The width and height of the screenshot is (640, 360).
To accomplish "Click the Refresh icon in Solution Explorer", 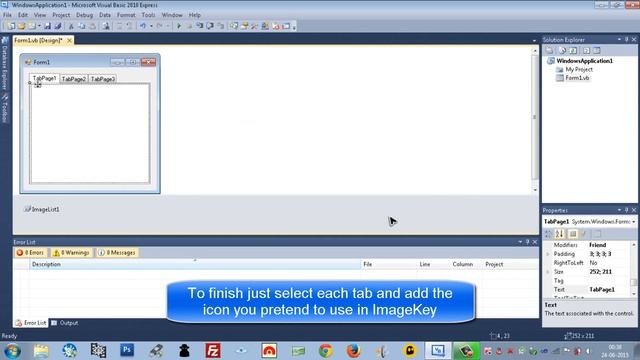I will coord(573,51).
